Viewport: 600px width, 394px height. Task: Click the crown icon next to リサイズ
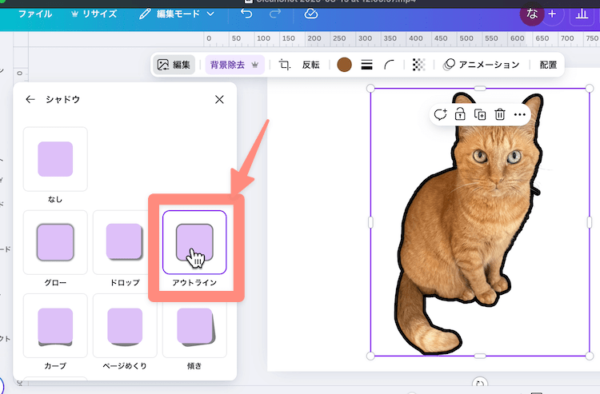[x=75, y=14]
